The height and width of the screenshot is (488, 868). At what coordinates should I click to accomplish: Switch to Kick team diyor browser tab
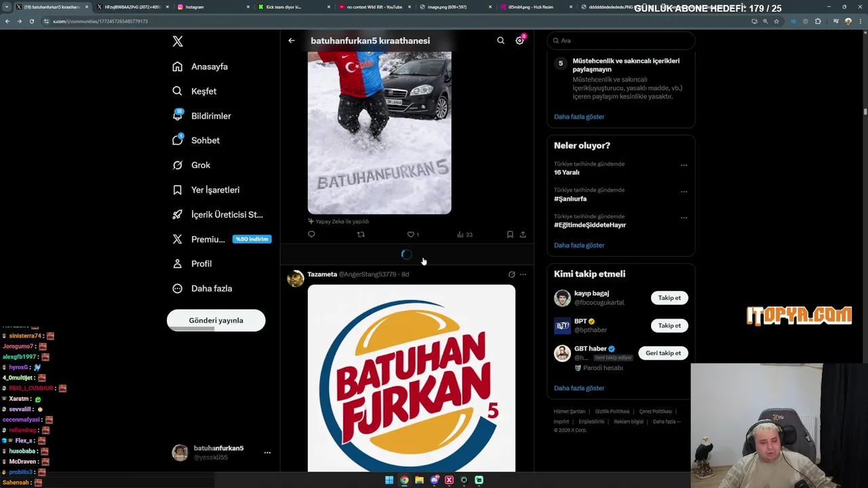[x=290, y=7]
